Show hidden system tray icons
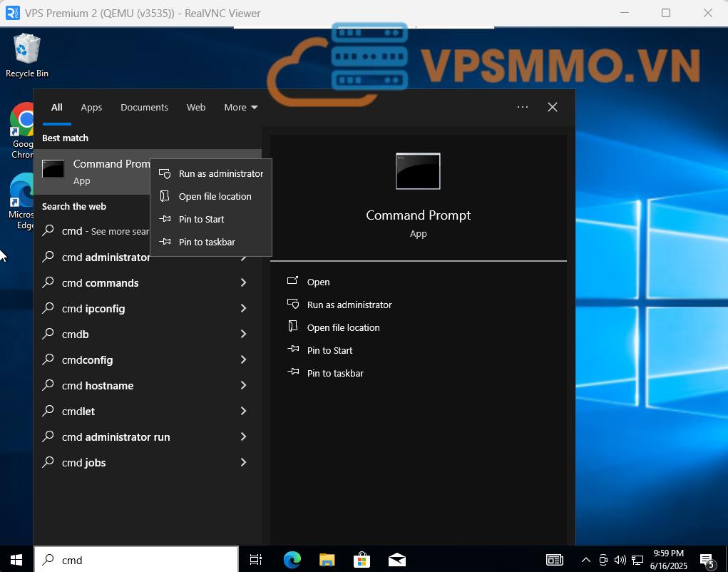The height and width of the screenshot is (572, 728). 586,560
